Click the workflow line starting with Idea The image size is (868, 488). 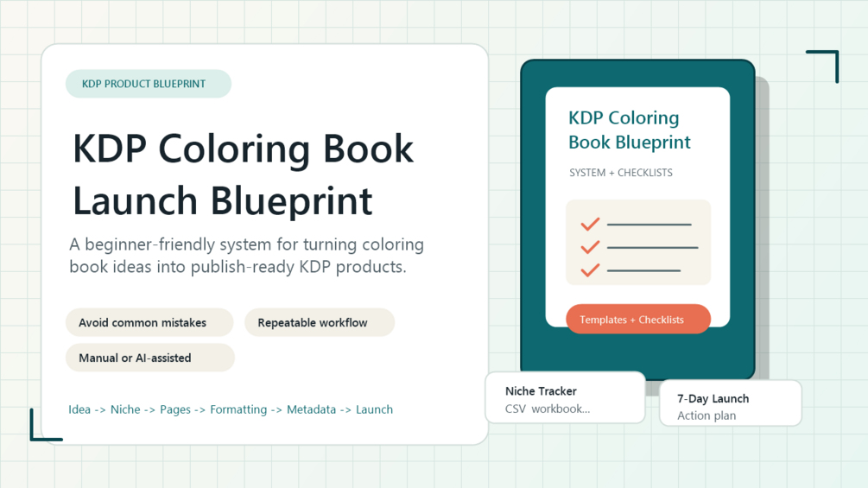[231, 409]
